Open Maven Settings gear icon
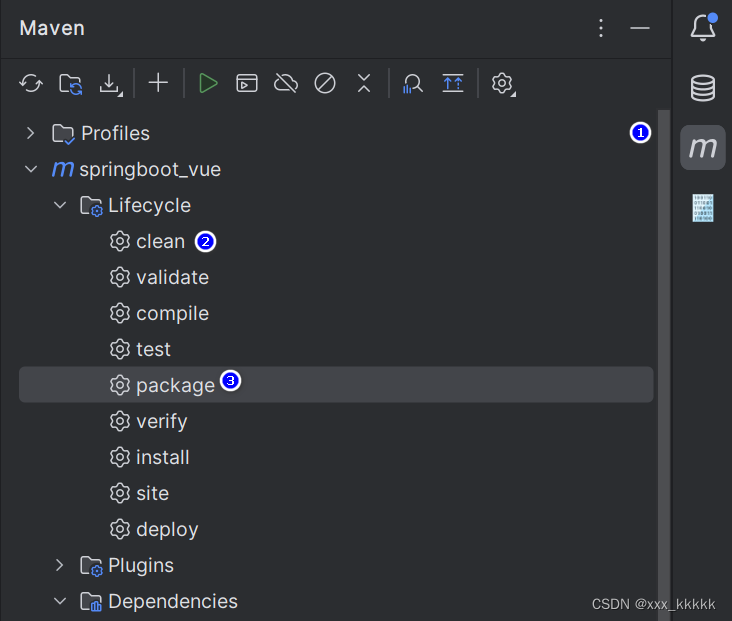The image size is (732, 621). click(503, 84)
